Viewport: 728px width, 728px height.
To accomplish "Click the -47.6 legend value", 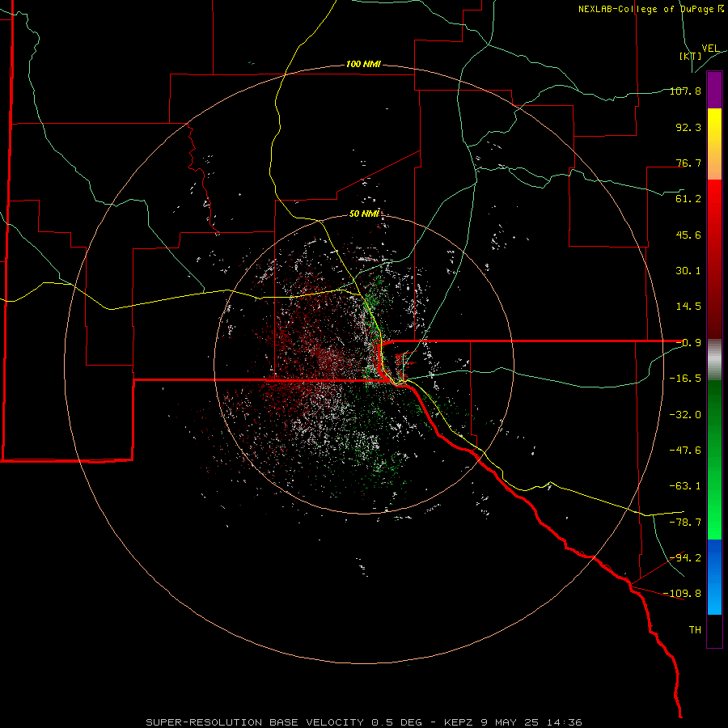I will [685, 451].
